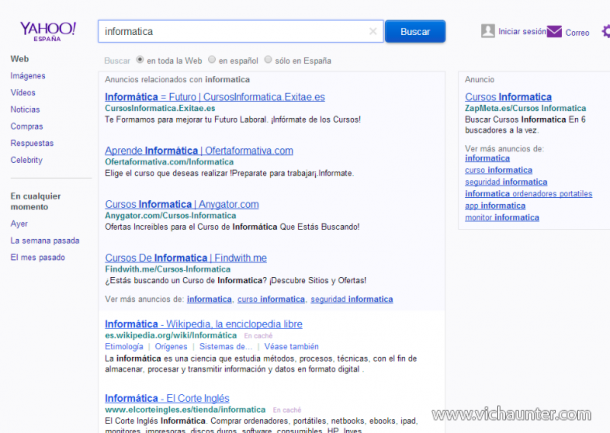Screen dimensions: 610x433
Task: Open the Correo link
Action: tap(577, 33)
